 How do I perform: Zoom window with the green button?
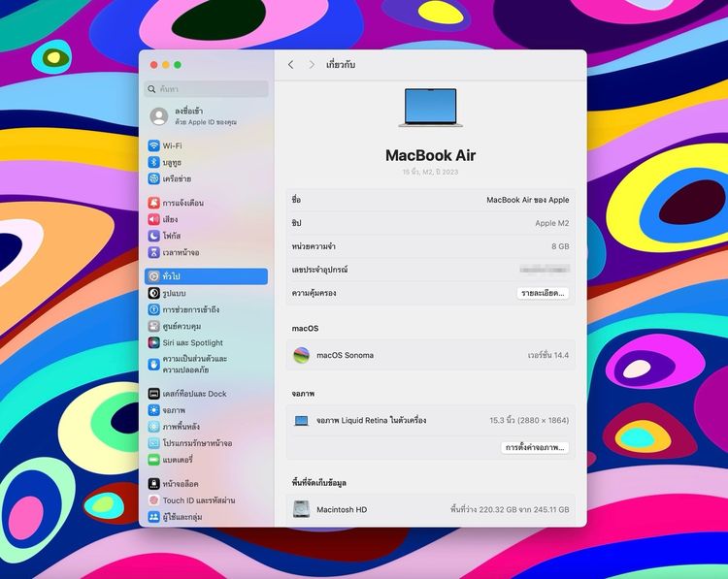[x=178, y=65]
